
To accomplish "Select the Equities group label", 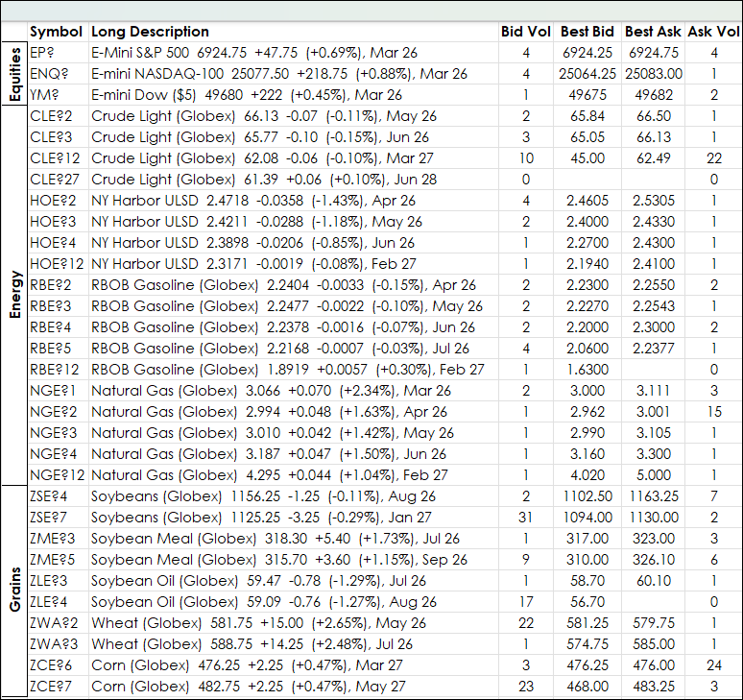I will [14, 74].
